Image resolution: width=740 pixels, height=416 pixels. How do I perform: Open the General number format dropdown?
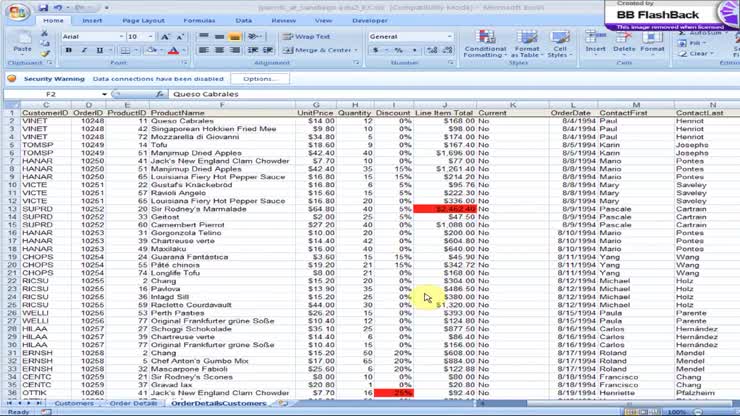tap(448, 36)
